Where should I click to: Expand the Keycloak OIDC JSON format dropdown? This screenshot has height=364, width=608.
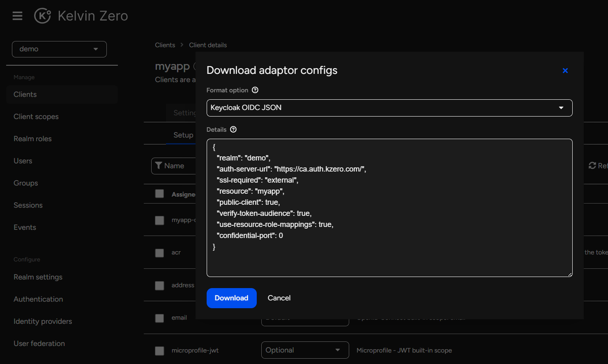(389, 108)
